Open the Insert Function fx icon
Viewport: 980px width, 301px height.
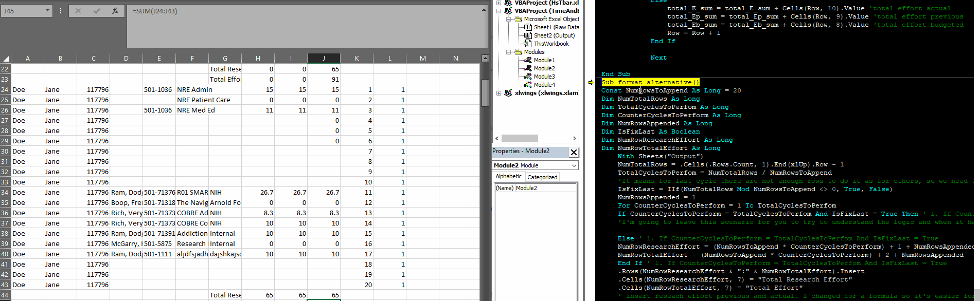tap(115, 11)
